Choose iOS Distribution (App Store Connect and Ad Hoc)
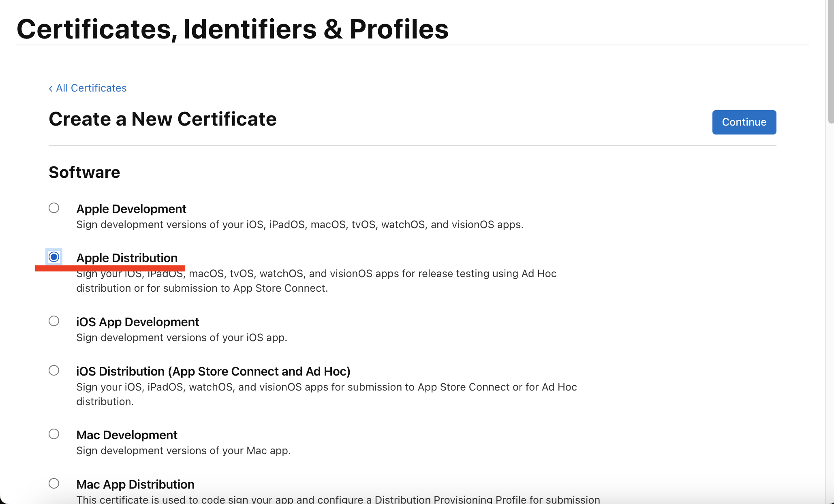Viewport: 834px width, 504px height. 54,370
